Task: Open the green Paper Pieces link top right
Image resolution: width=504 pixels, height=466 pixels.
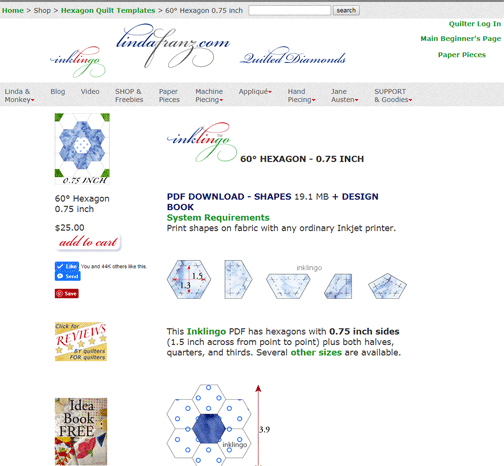Action: coord(462,55)
